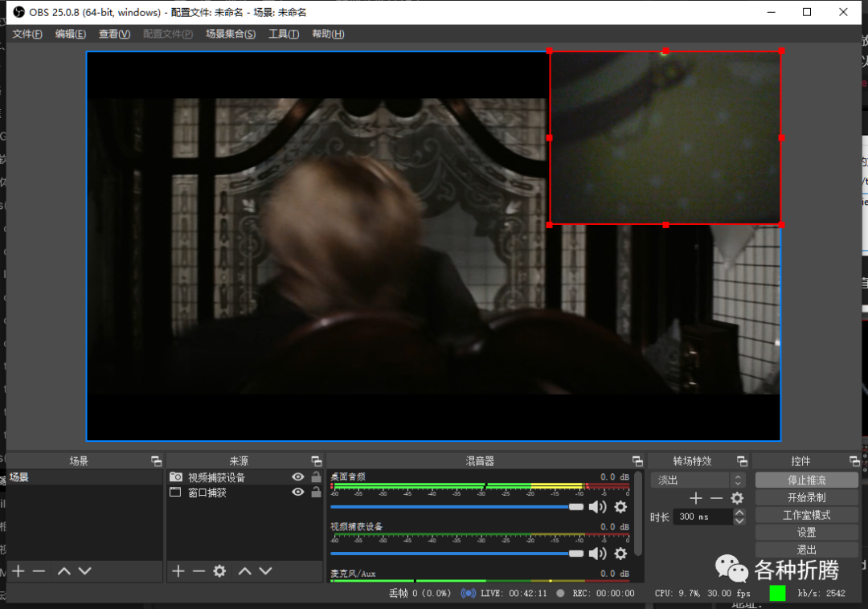Open the 查看(V) menu
Image resolution: width=868 pixels, height=609 pixels.
[x=114, y=34]
